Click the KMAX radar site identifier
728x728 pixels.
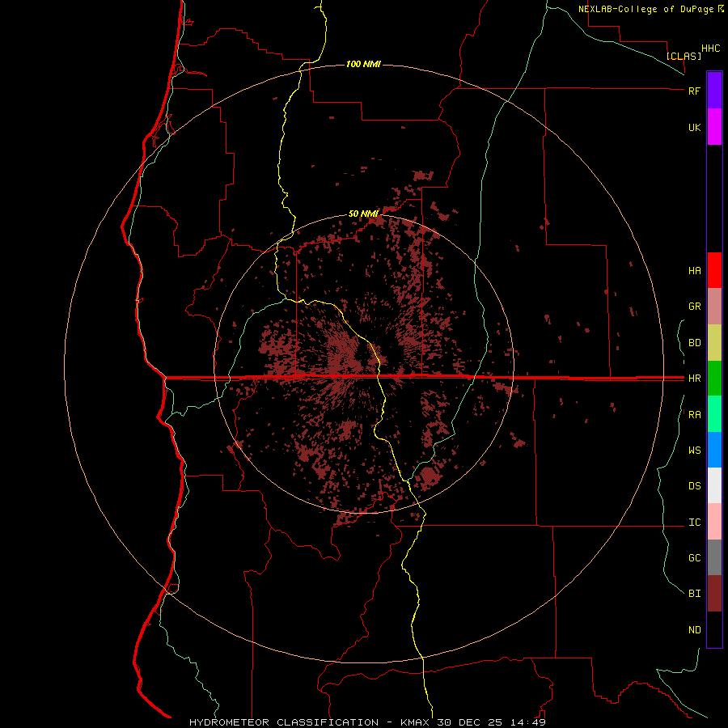coord(415,722)
